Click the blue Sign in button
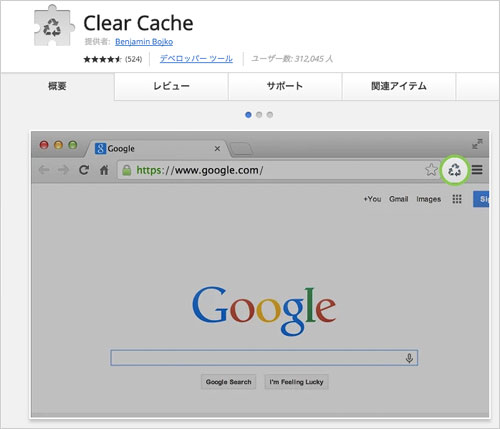The height and width of the screenshot is (429, 500). 481,199
